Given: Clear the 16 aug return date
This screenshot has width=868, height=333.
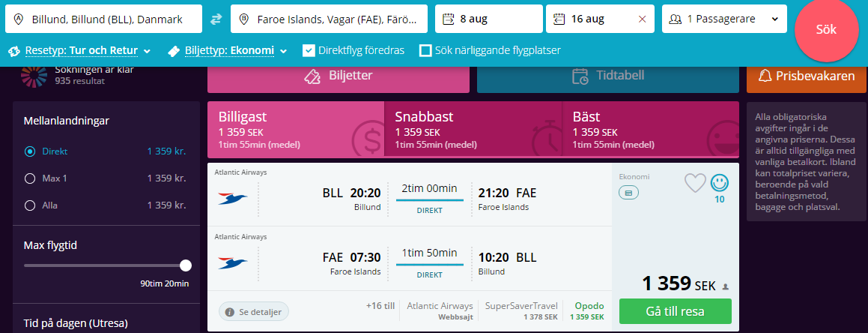Looking at the screenshot, I should [x=642, y=19].
